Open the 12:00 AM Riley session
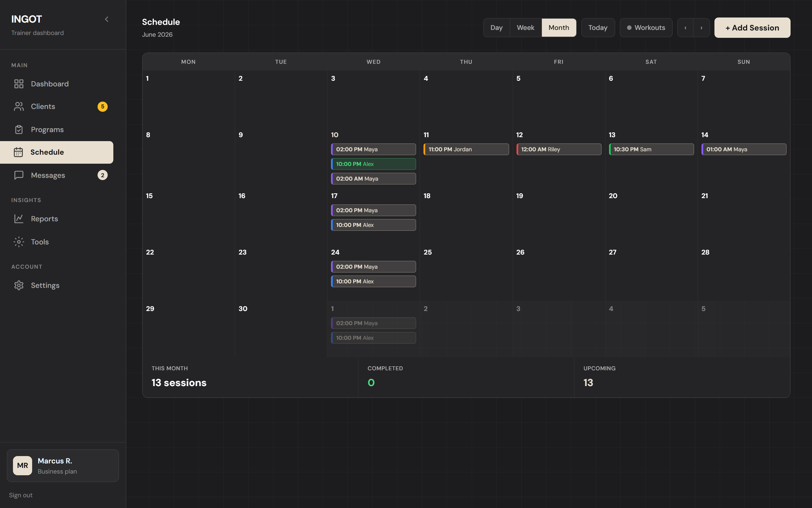 coord(559,149)
